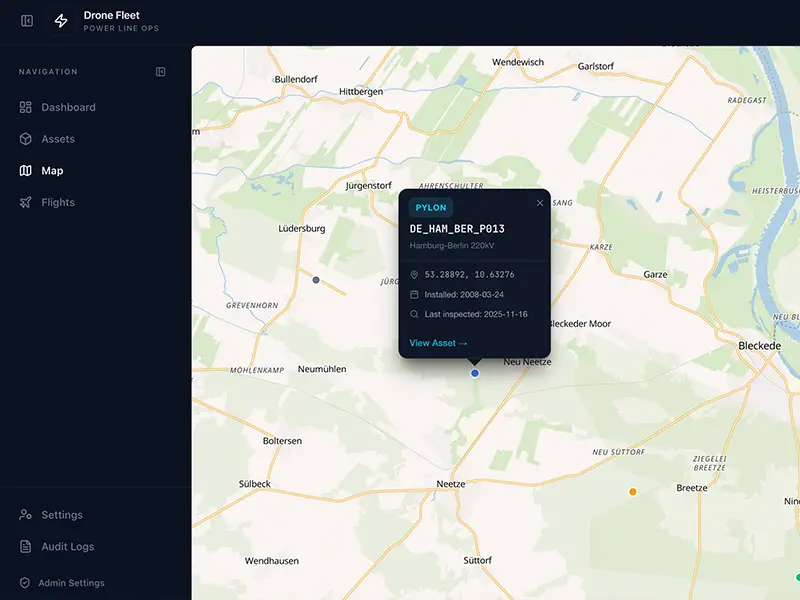Click the calendar icon beside Installed date

(x=415, y=294)
